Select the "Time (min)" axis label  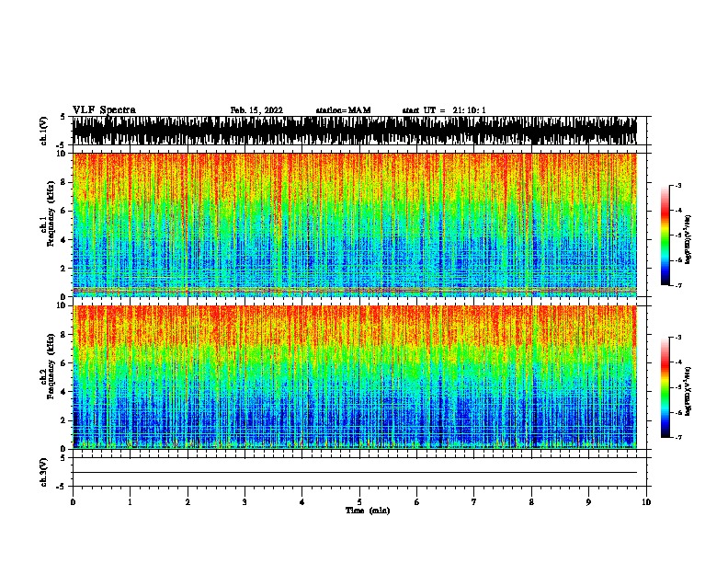pyautogui.click(x=368, y=511)
